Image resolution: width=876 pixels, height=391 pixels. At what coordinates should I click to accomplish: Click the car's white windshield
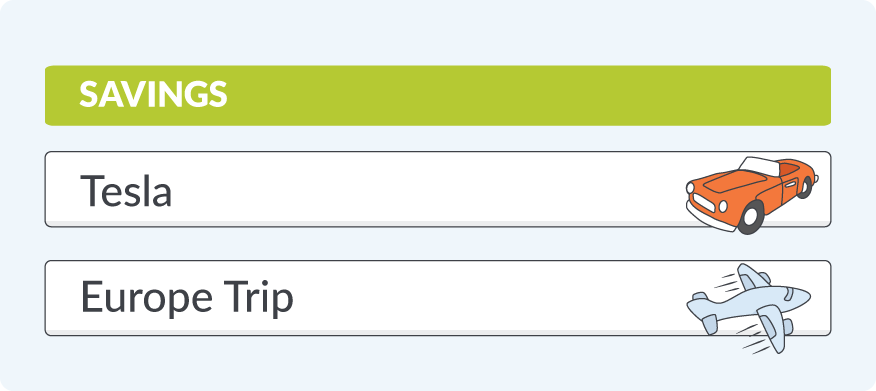[x=759, y=166]
